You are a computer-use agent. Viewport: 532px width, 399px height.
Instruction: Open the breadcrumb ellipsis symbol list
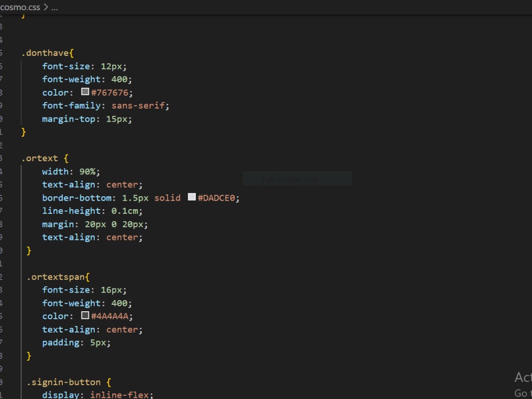tap(55, 7)
